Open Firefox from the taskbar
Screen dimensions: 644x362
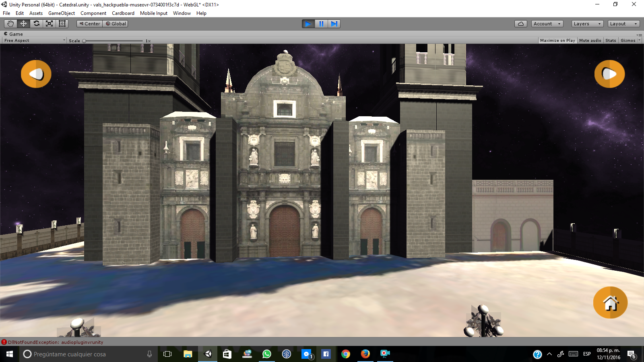[x=365, y=354]
